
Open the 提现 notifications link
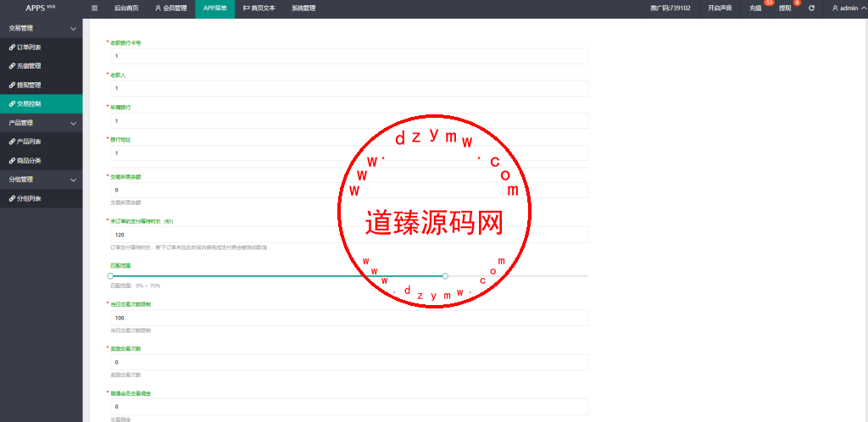785,8
